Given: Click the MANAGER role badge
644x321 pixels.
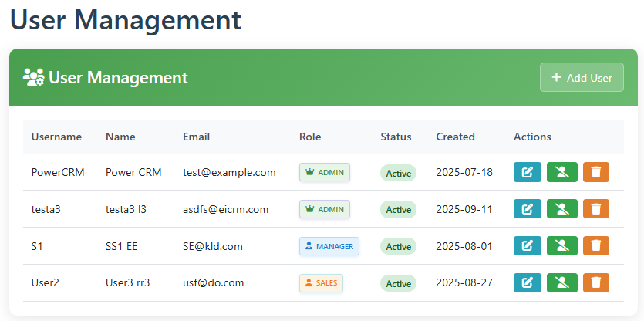Looking at the screenshot, I should [x=329, y=246].
